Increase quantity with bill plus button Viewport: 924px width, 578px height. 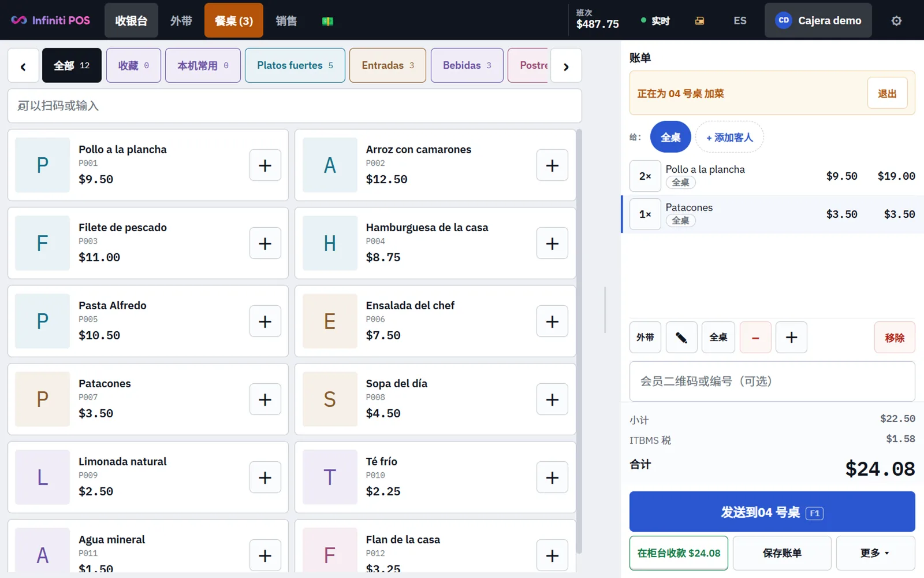coord(791,338)
